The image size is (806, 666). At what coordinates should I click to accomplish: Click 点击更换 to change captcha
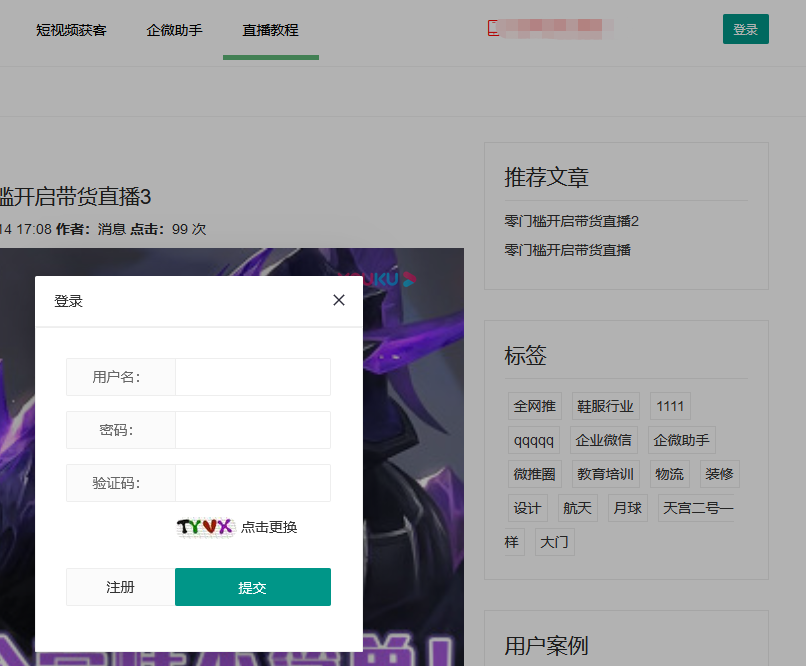coord(269,527)
